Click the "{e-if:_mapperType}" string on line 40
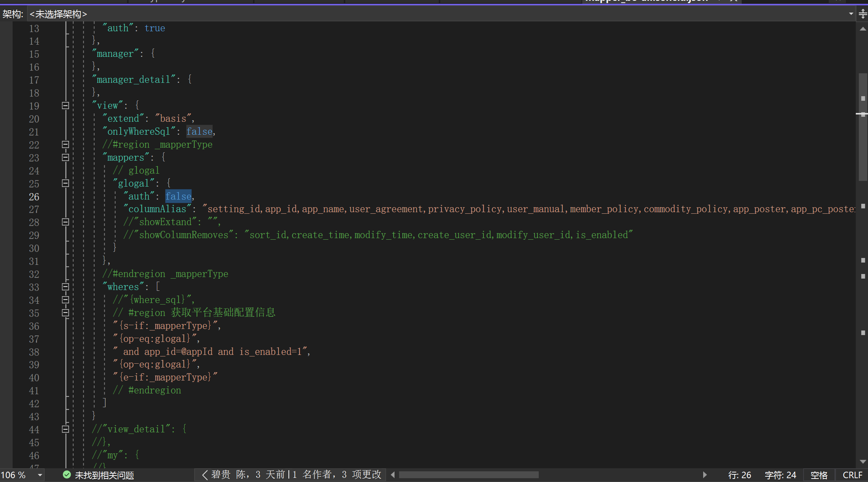Viewport: 868px width, 482px height. point(165,377)
